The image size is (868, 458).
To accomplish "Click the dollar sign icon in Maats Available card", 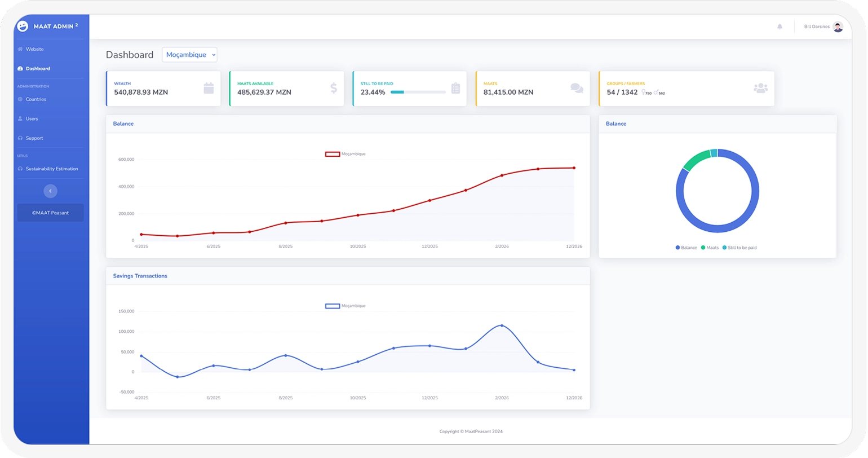I will coord(334,88).
